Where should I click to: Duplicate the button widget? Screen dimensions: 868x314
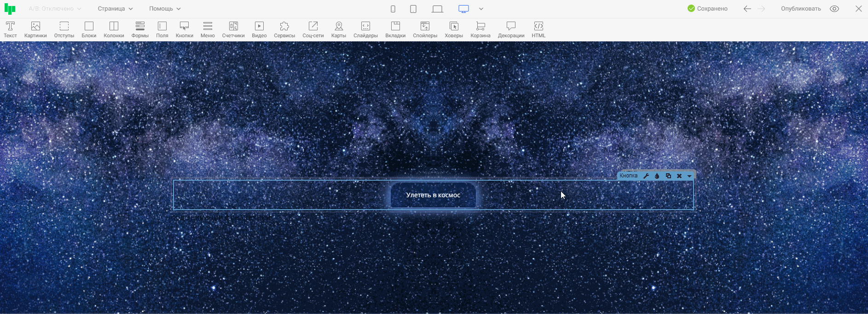tap(668, 176)
